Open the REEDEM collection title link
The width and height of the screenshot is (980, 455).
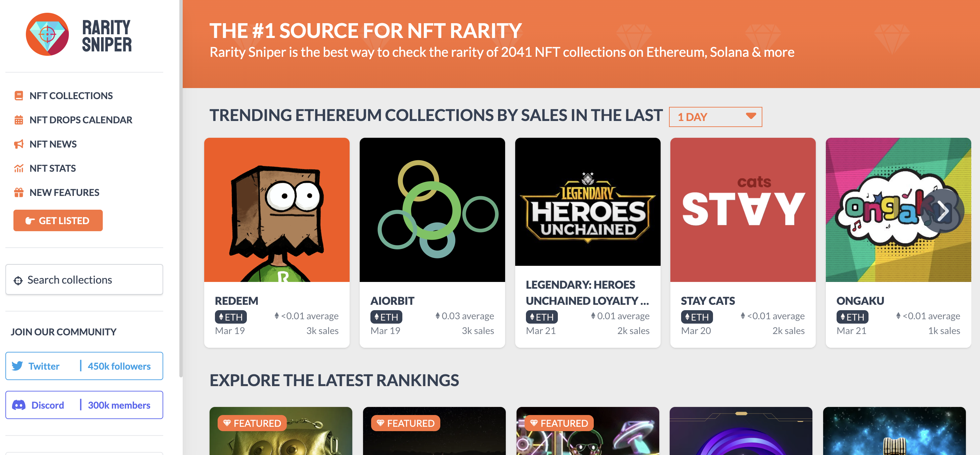click(236, 301)
